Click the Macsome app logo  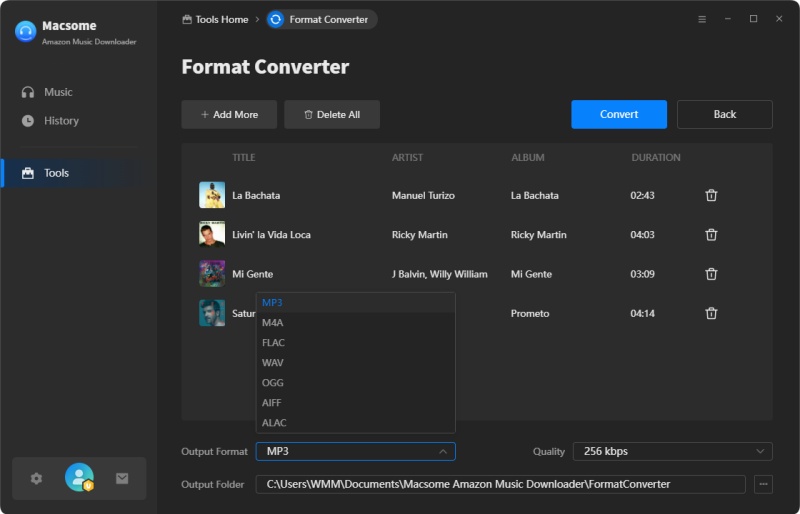click(26, 31)
